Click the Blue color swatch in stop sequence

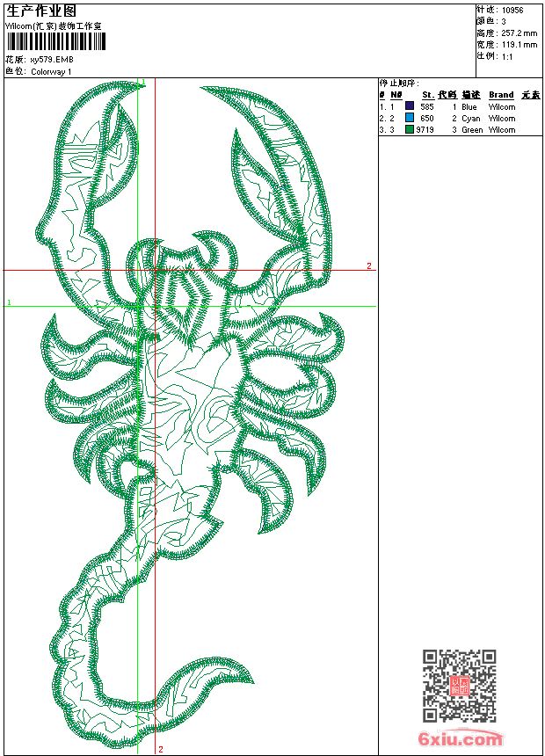[x=410, y=106]
